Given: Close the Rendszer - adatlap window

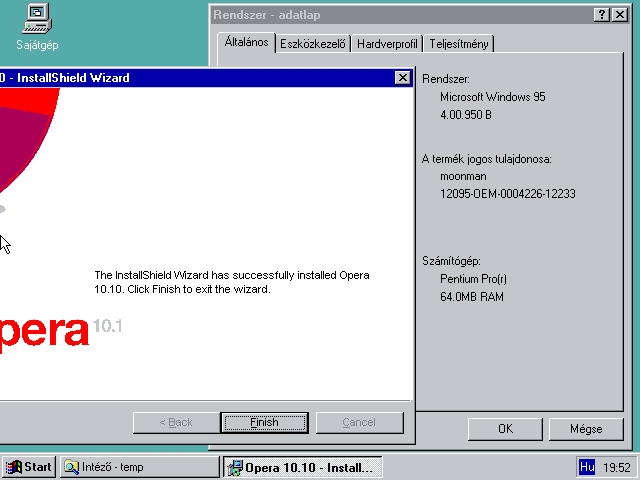Looking at the screenshot, I should pos(620,15).
